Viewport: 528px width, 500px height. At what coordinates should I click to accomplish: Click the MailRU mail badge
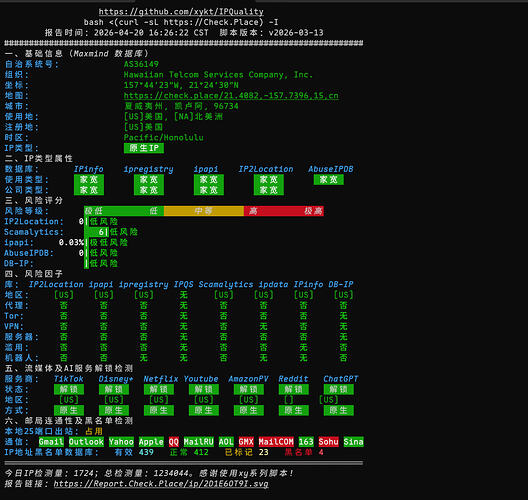199,441
